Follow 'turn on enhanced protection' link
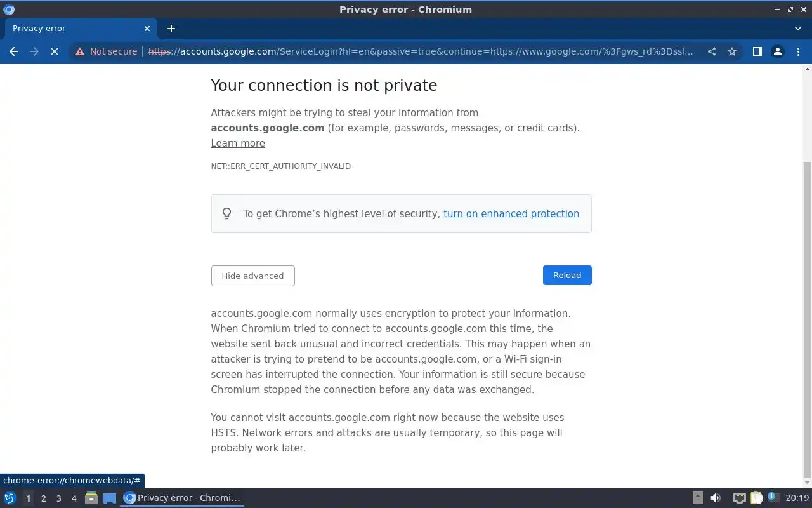 point(511,213)
